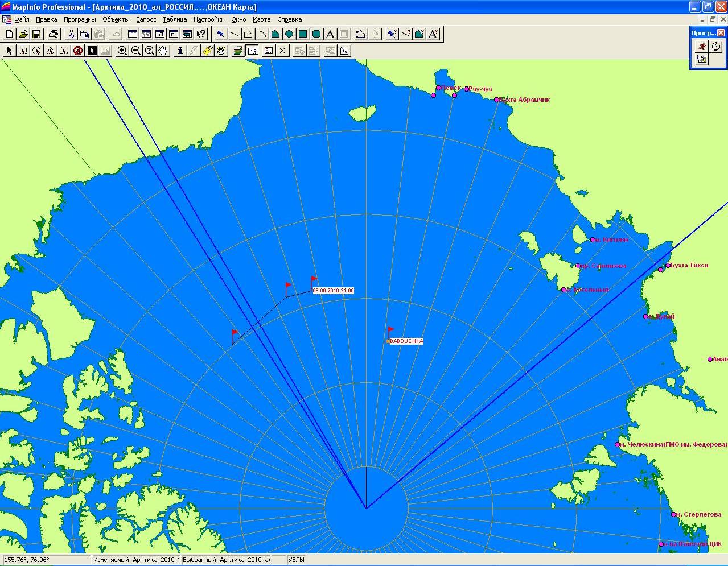The image size is (728, 566).
Task: Pick the Grabber hand pan tool
Action: (163, 51)
